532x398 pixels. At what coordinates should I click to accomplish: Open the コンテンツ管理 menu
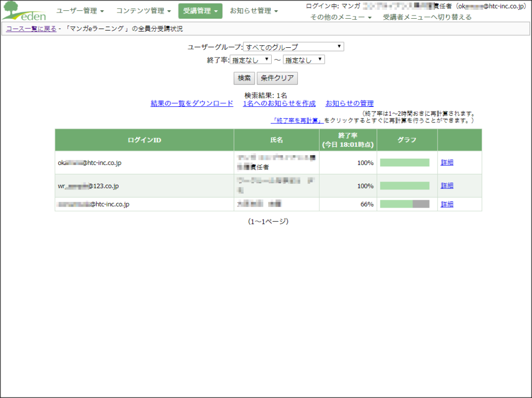(143, 11)
